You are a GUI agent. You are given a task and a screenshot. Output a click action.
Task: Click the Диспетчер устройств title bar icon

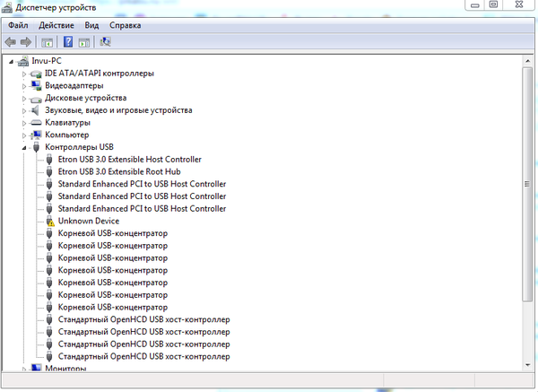(7, 7)
